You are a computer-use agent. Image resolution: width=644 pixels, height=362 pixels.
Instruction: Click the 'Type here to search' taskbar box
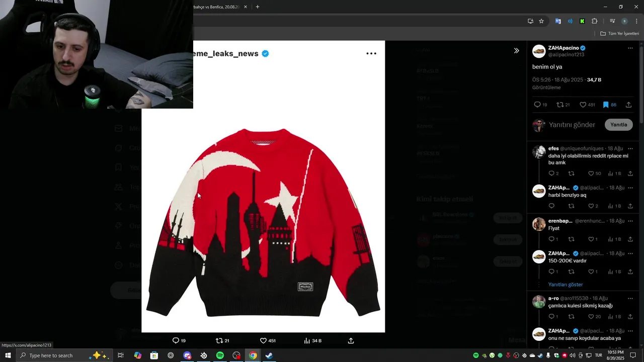63,355
